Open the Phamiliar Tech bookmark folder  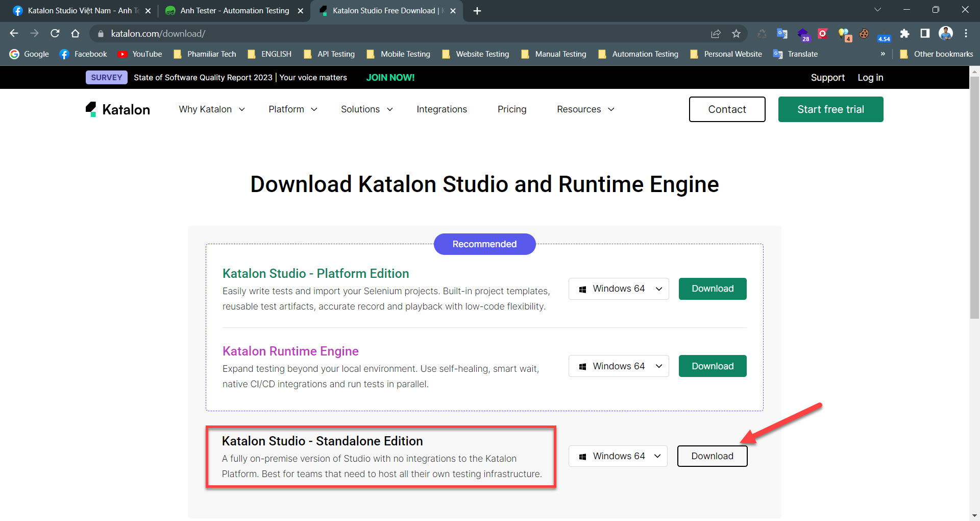205,54
